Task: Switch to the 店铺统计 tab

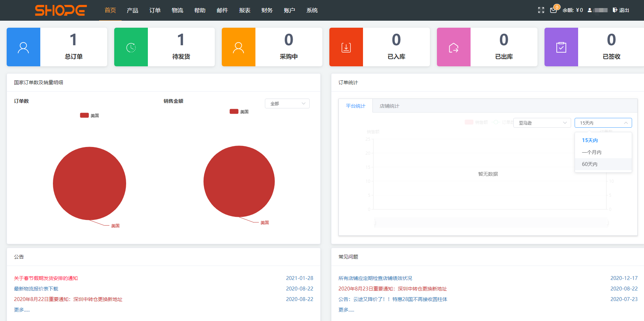Action: click(x=389, y=106)
